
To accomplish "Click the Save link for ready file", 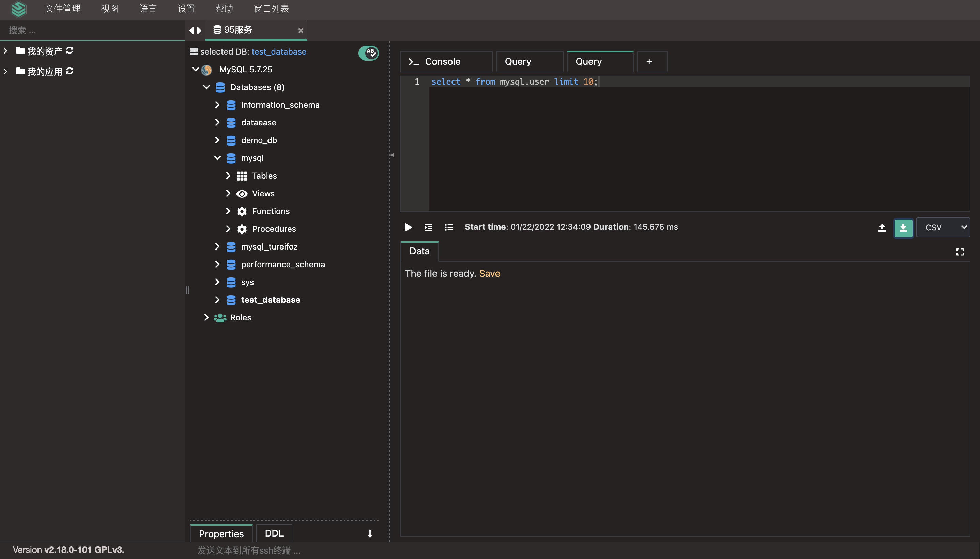I will [x=489, y=273].
